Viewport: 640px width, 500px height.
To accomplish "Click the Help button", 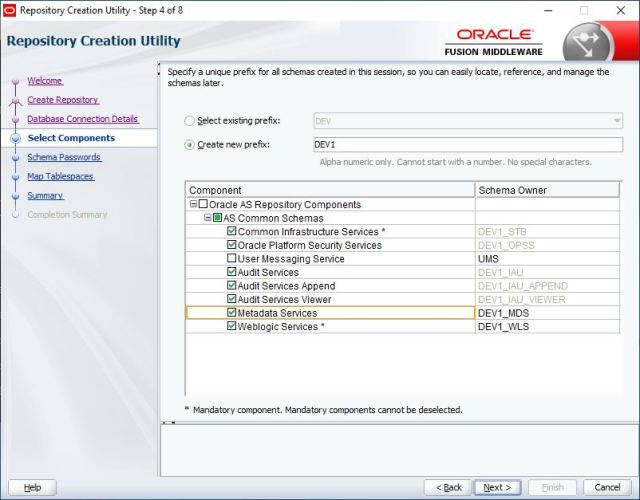I will pyautogui.click(x=32, y=487).
